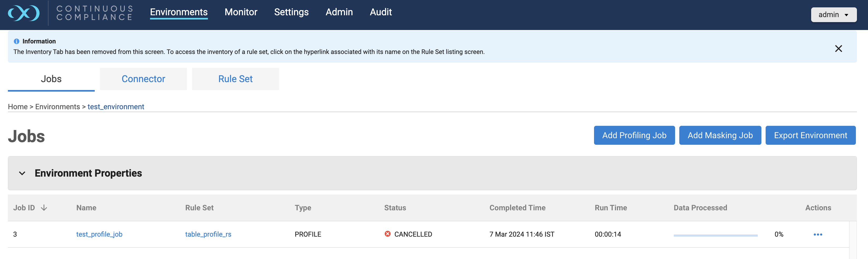Click the Add Profiling Job button
The image size is (868, 259).
coord(634,135)
